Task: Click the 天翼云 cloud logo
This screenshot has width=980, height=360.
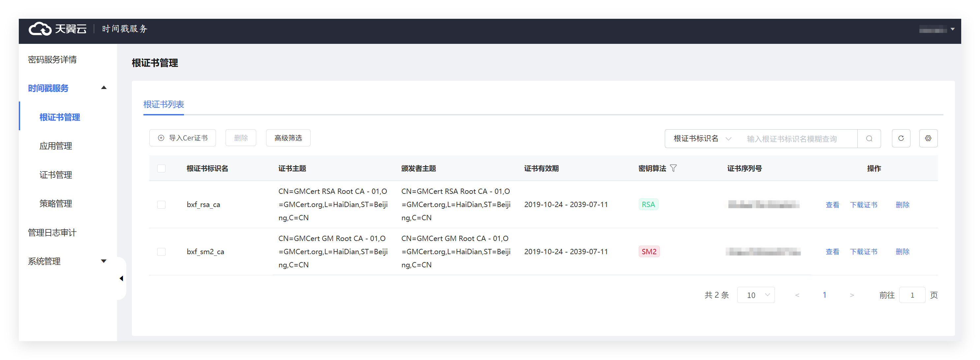Action: [40, 29]
